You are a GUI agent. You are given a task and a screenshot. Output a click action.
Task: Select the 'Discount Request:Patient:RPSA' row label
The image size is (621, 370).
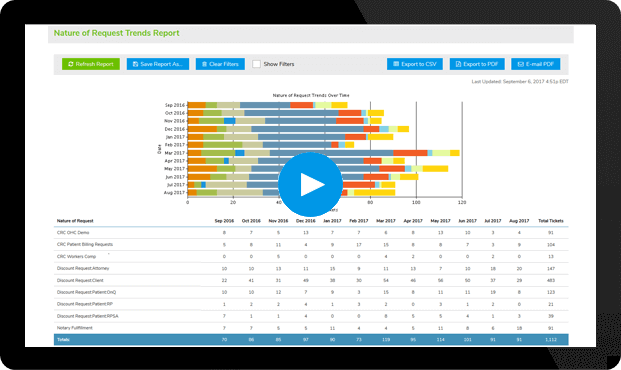click(88, 316)
